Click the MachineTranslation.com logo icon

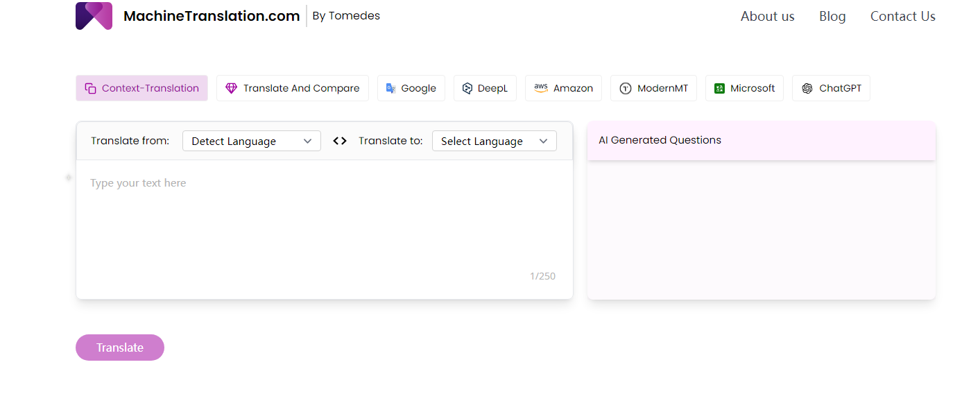point(94,16)
